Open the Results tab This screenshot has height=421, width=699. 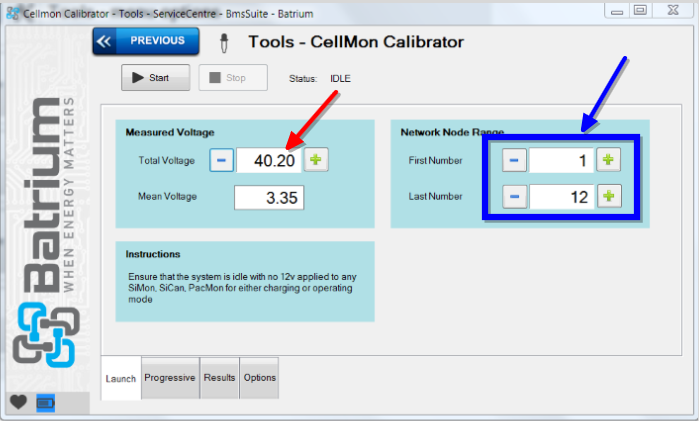tap(219, 378)
